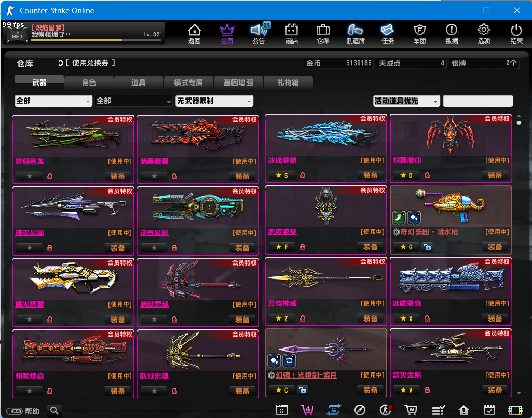Toggle favorite star V on 黯灭金凰
This screenshot has width=532, height=418.
[x=406, y=390]
